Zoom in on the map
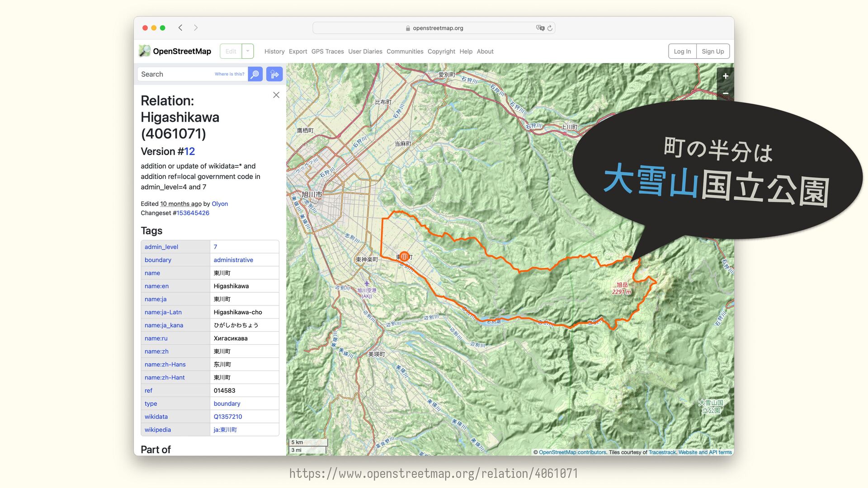This screenshot has width=868, height=488. 725,76
